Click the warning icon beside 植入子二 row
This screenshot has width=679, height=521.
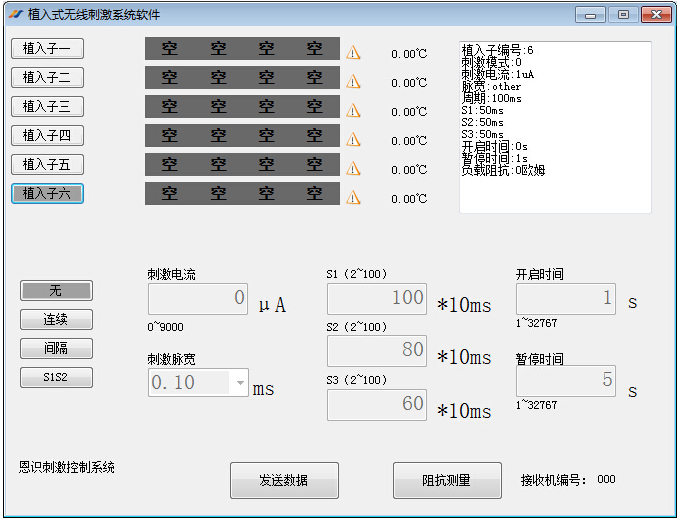[x=353, y=82]
